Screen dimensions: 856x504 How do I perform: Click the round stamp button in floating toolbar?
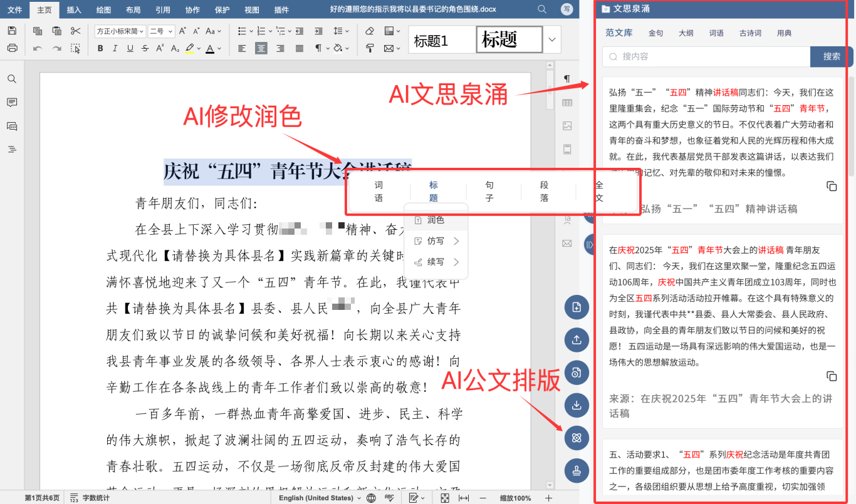[577, 470]
